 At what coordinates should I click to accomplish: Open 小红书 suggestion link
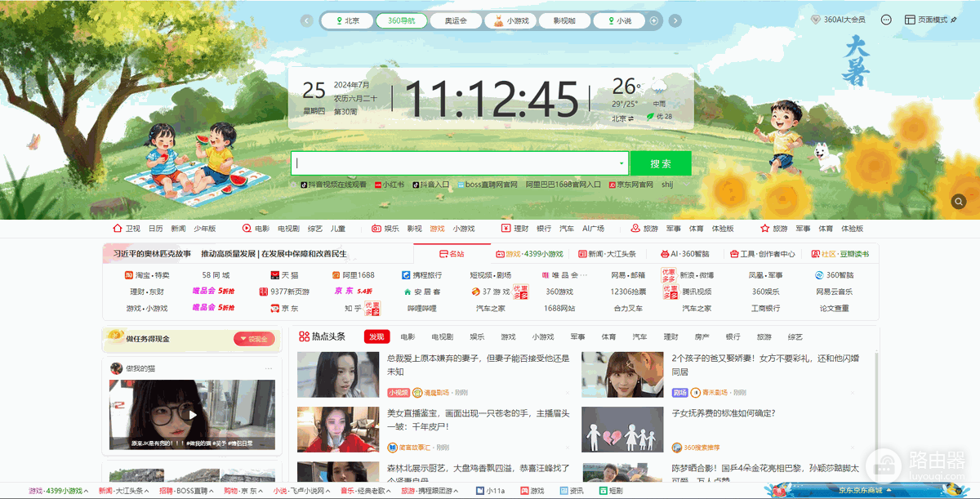[390, 185]
